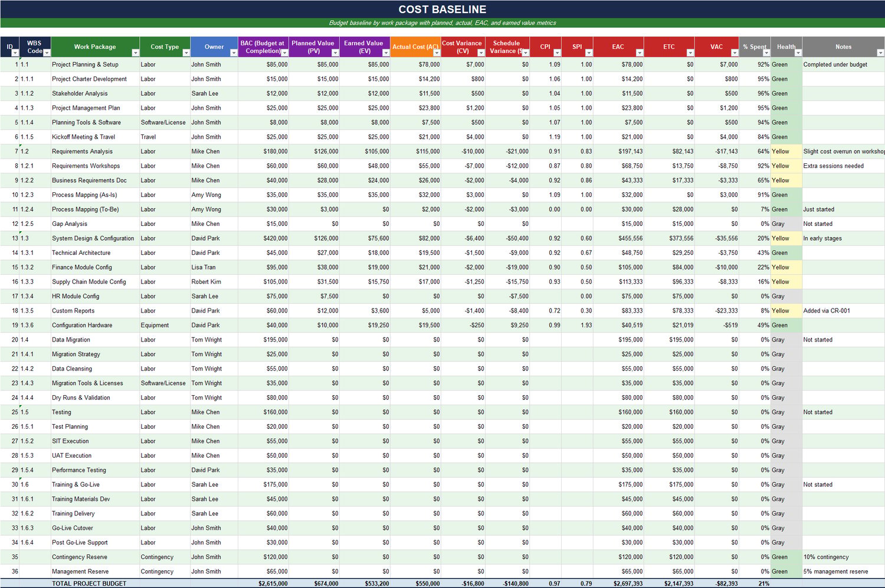Select the 1.93 SPI cell

(577, 326)
